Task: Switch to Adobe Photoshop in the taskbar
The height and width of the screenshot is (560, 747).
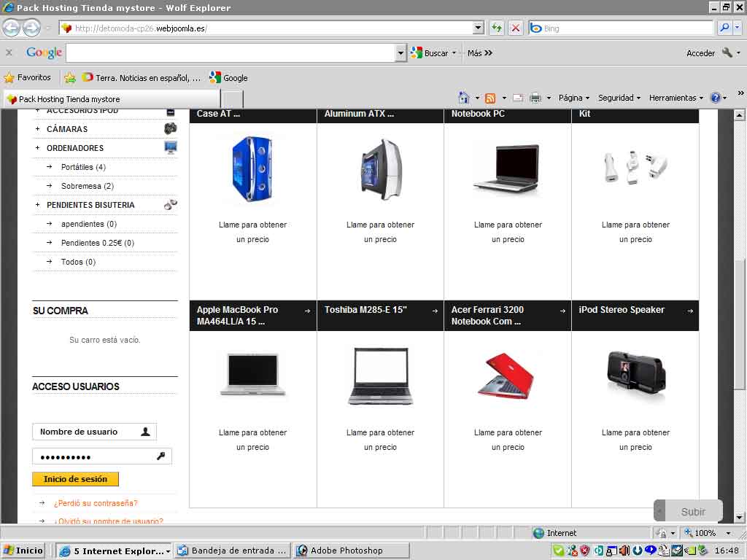Action: point(351,551)
